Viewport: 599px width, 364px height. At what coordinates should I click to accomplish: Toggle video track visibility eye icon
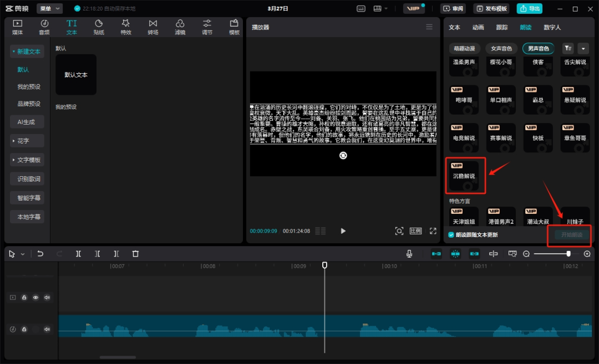[x=35, y=297]
